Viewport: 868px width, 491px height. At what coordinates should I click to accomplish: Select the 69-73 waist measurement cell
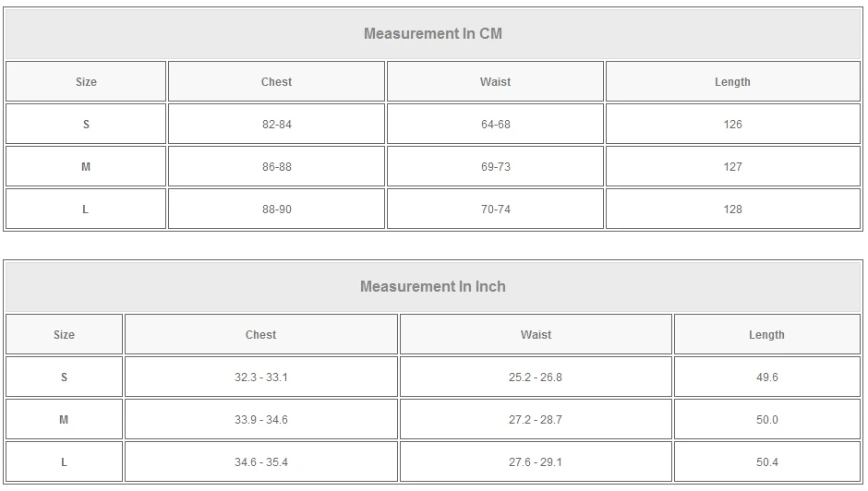(495, 167)
